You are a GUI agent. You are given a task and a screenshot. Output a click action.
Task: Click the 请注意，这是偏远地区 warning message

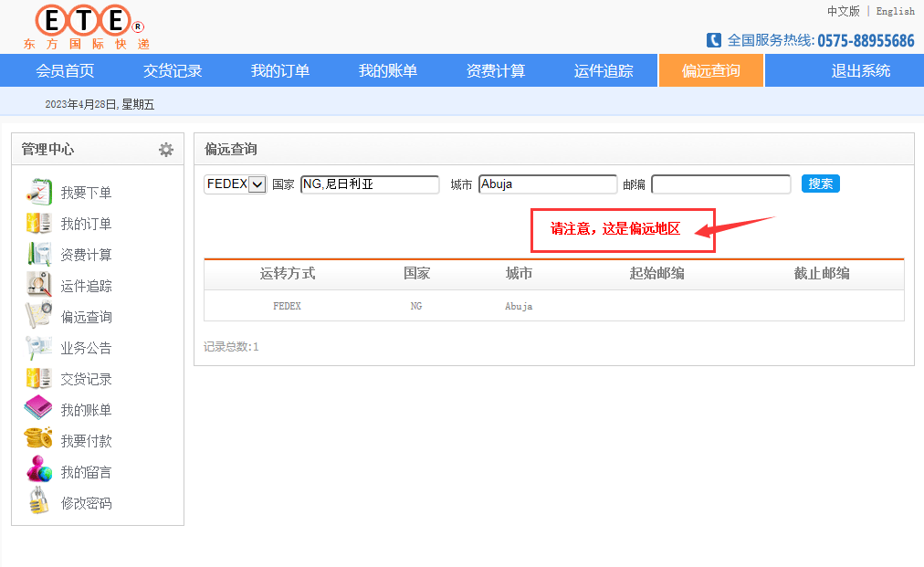[615, 228]
